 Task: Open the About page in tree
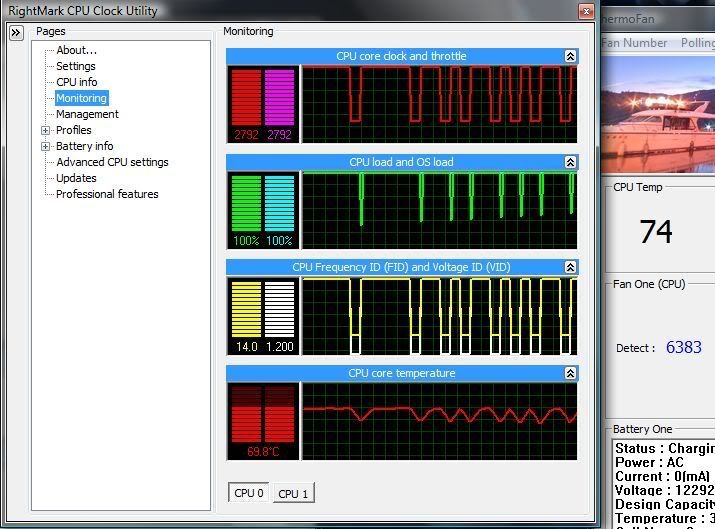76,50
